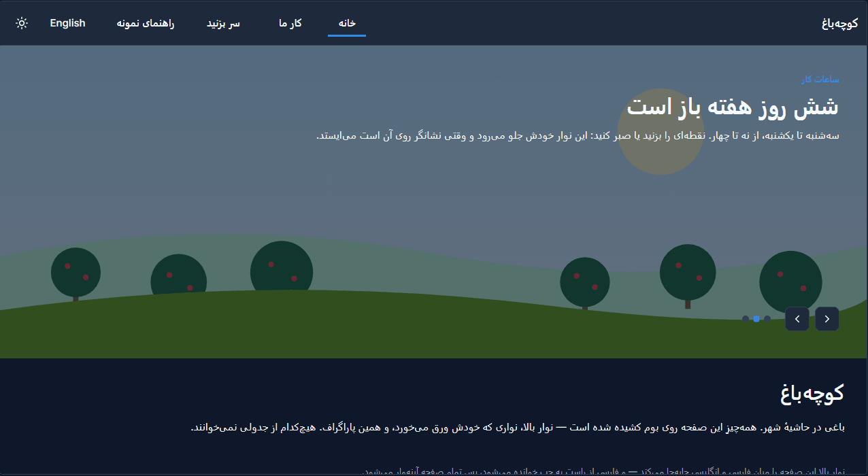Click the شش روز هفته باز است heading
The image size is (868, 476).
click(733, 107)
